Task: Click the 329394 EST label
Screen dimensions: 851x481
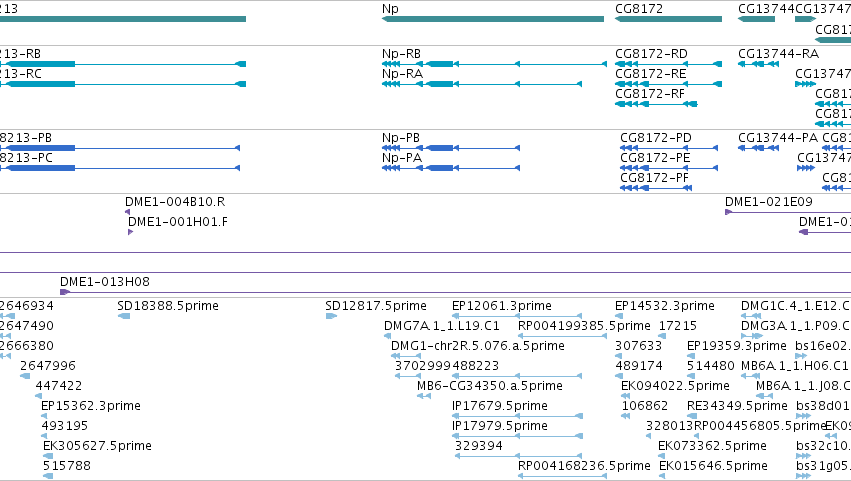Action: coord(479,446)
